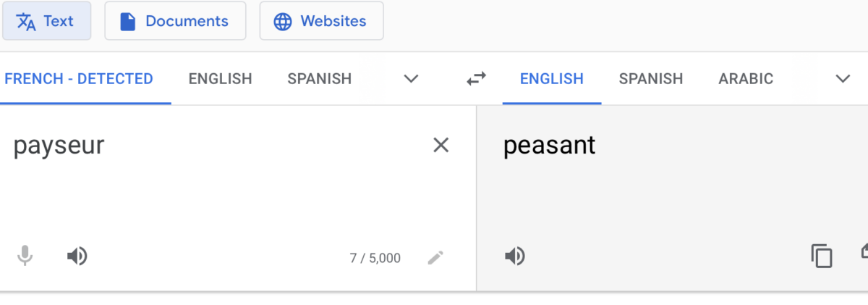Screen dimensions: 868x305
Task: Open the Documents translation mode
Action: click(x=175, y=21)
